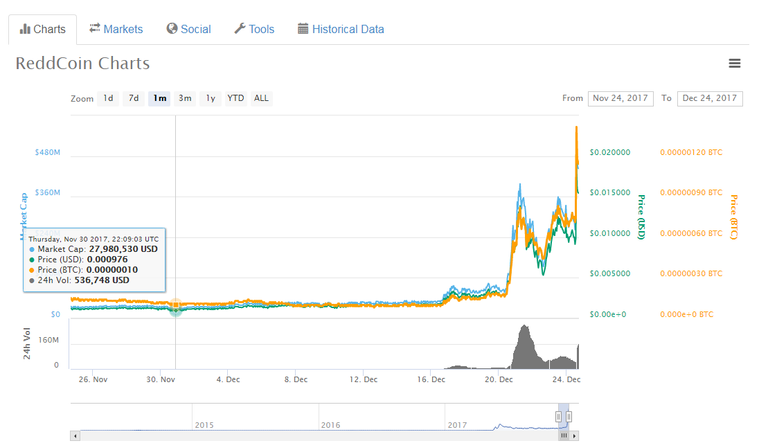Click the globe icon beside Social
The width and height of the screenshot is (768, 445).
pyautogui.click(x=172, y=29)
